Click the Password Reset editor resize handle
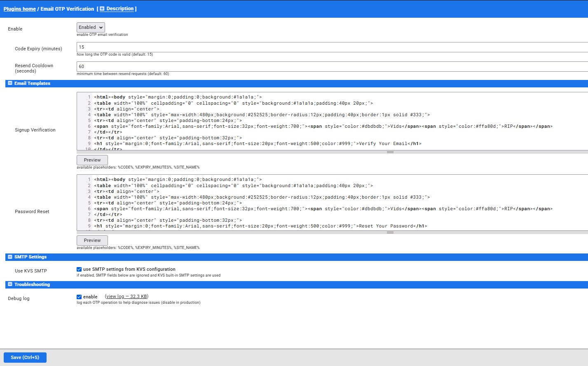Screen dimensions: 588x366 pyautogui.click(x=390, y=232)
